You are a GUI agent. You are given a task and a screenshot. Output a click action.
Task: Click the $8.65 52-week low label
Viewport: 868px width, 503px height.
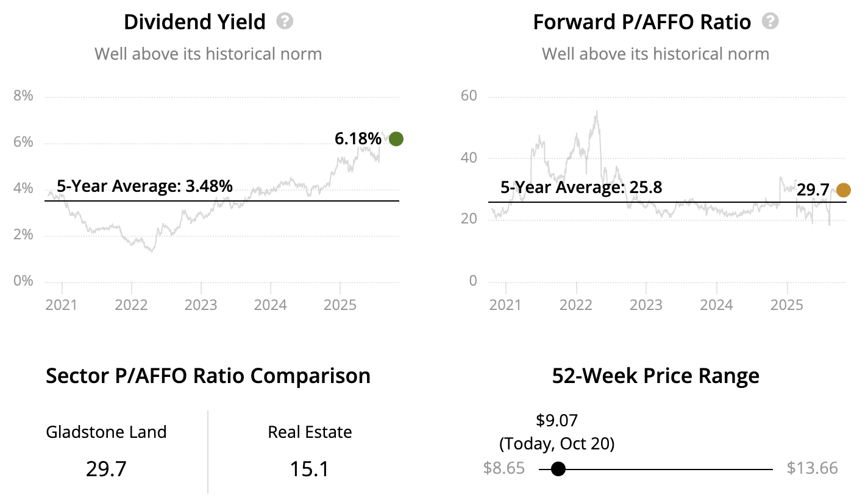click(503, 468)
